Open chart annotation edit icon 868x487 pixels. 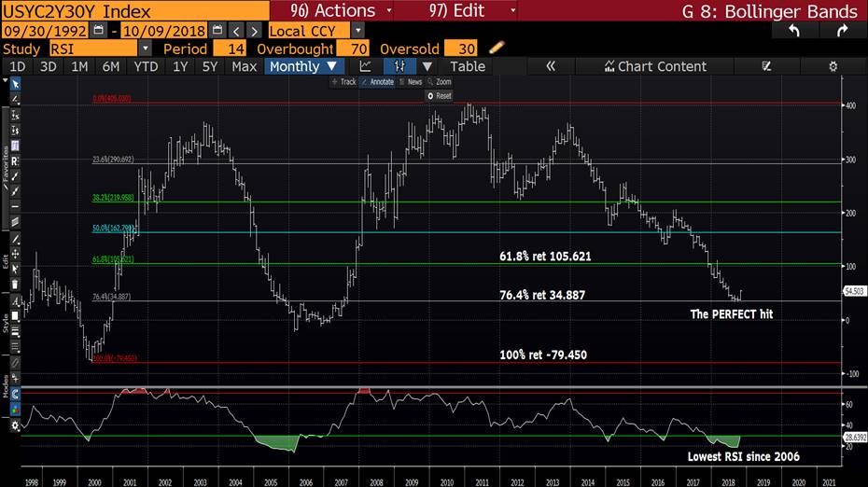pos(766,66)
